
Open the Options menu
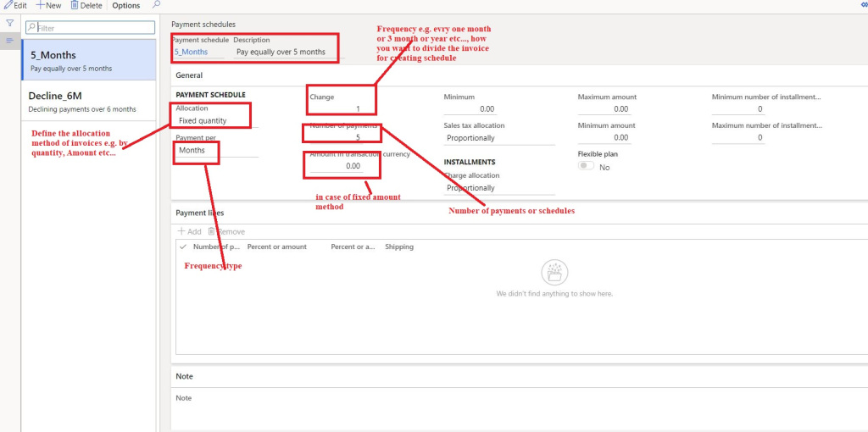tap(126, 5)
